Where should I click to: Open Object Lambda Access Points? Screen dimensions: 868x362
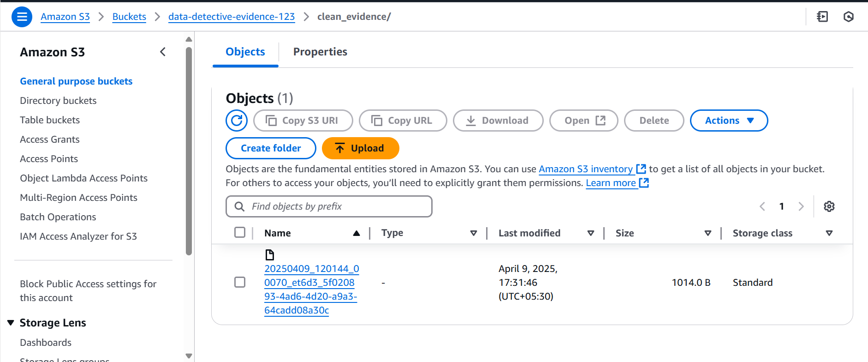tap(83, 178)
